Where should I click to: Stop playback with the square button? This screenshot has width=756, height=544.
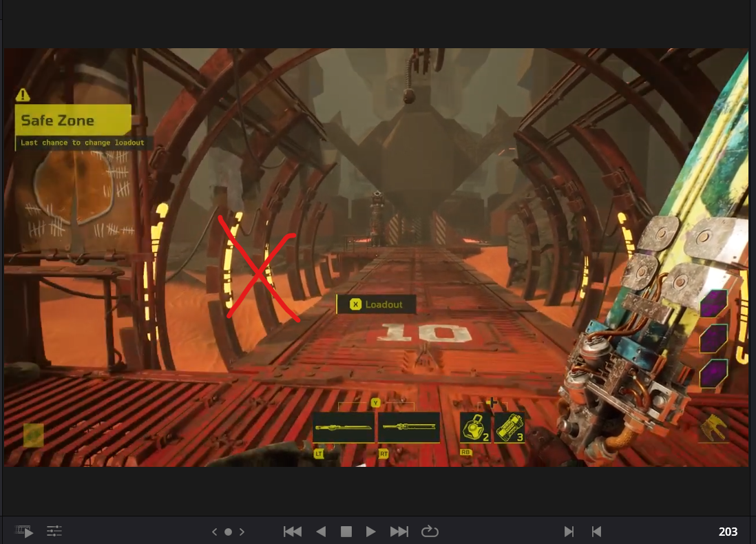(x=346, y=532)
